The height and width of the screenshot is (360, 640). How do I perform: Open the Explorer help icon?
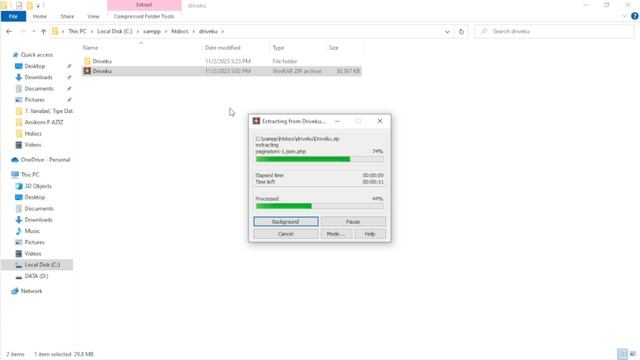click(x=634, y=16)
